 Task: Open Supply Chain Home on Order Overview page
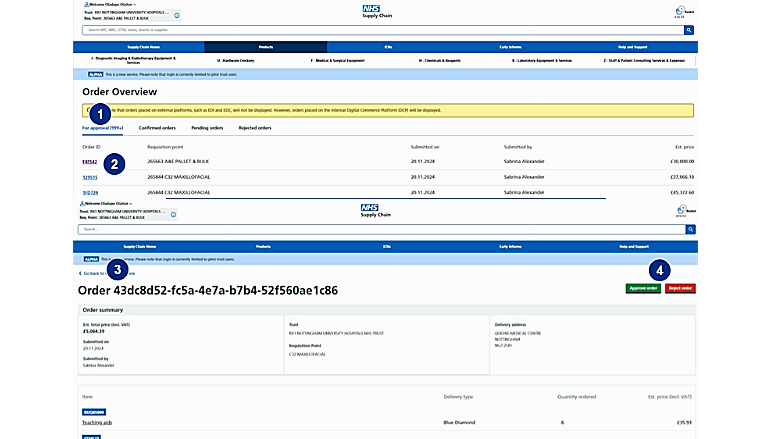[144, 47]
